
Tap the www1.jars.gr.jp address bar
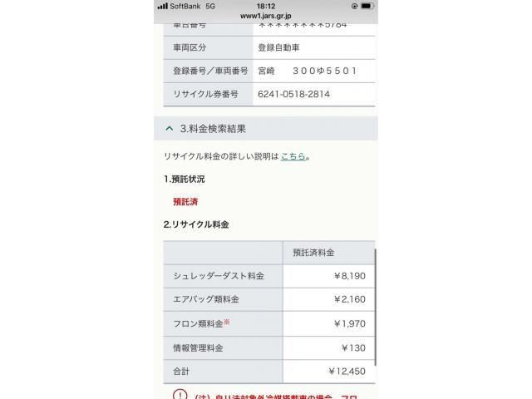click(266, 16)
